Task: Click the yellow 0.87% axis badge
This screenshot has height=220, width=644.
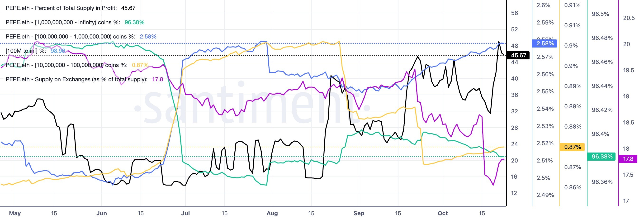Action: tap(572, 147)
